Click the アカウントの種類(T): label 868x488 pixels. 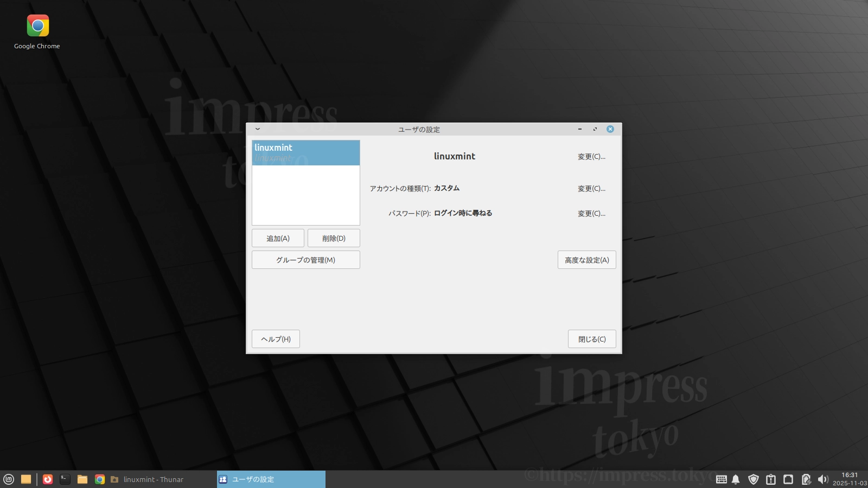[400, 189]
